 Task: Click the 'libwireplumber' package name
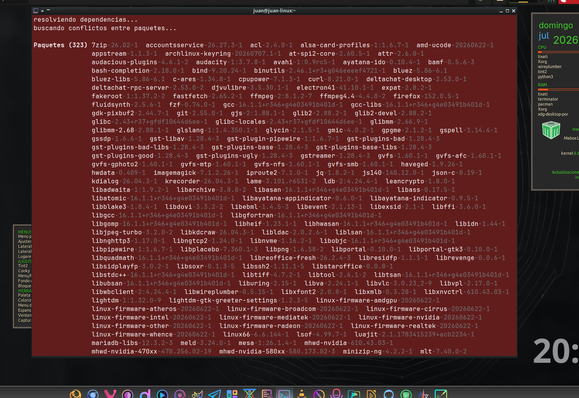[211, 292]
